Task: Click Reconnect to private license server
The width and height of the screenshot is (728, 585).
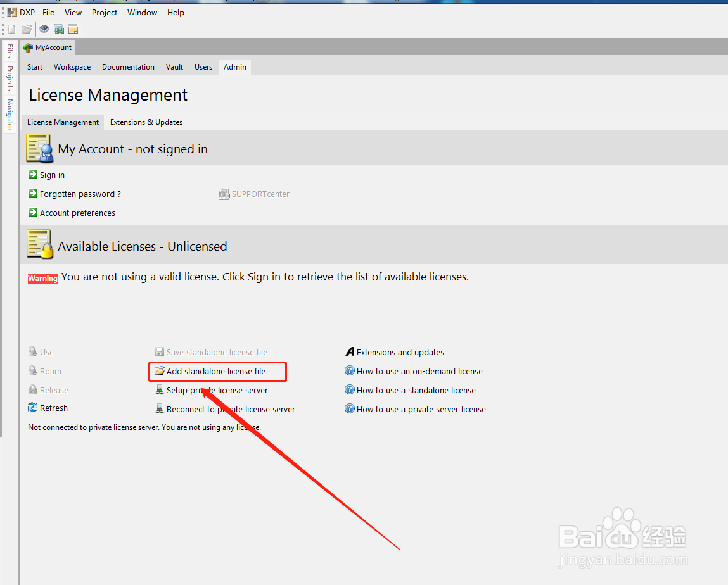Action: tap(231, 409)
